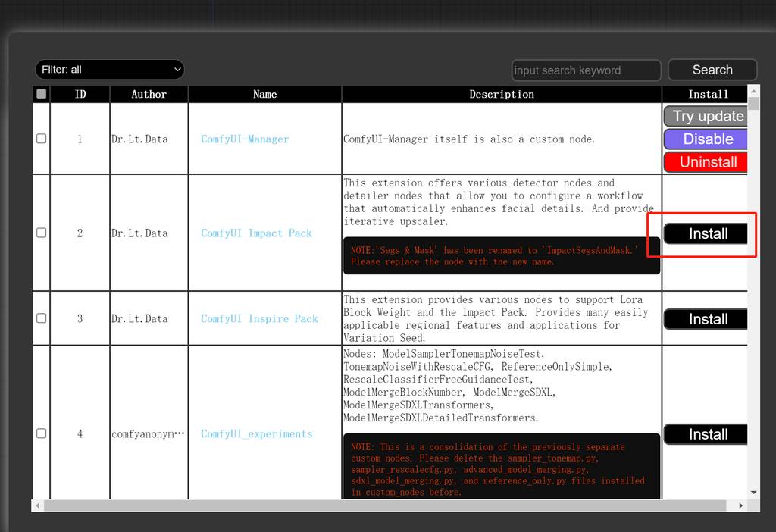The width and height of the screenshot is (776, 532).
Task: Open the ComfyUI_experiments link
Action: coord(256,434)
